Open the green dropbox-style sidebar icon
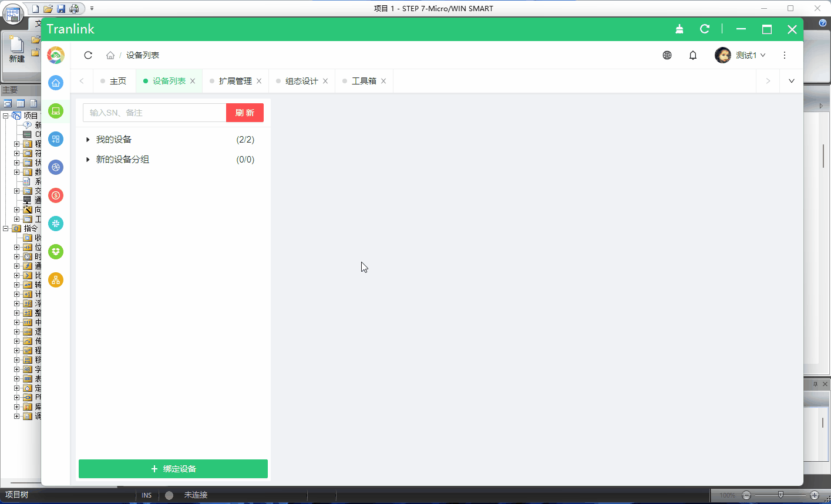This screenshot has width=831, height=504. click(x=56, y=252)
